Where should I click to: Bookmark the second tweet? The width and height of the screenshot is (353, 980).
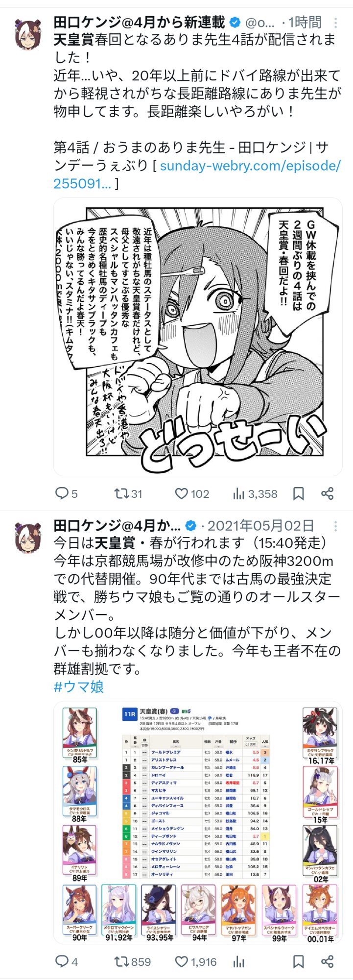pyautogui.click(x=298, y=962)
